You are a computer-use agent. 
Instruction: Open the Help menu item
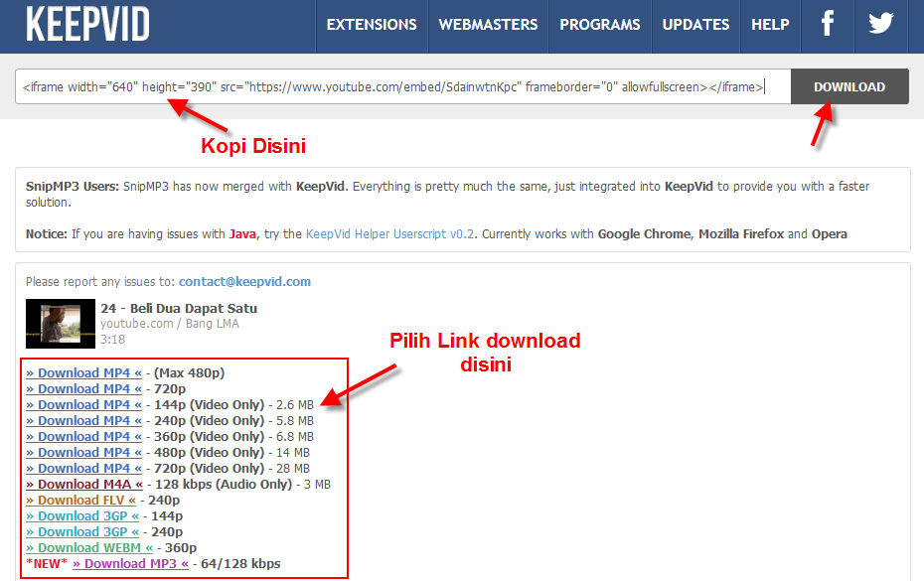click(770, 25)
